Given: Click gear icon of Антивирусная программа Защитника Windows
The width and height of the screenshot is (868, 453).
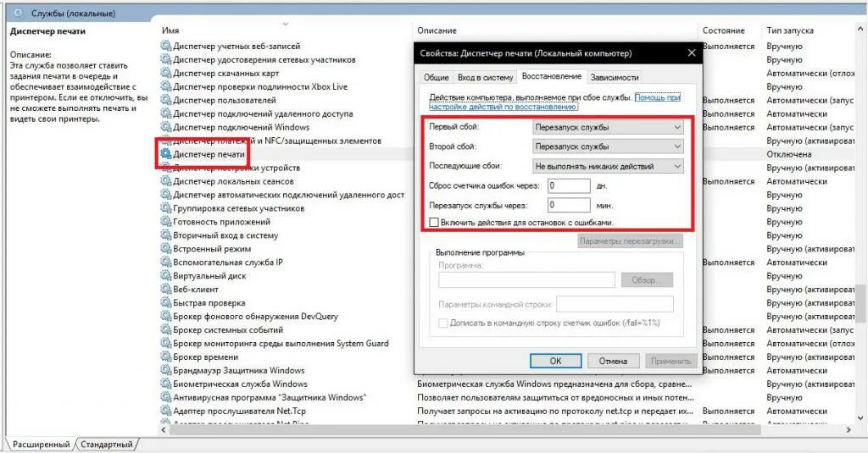Looking at the screenshot, I should [x=166, y=397].
